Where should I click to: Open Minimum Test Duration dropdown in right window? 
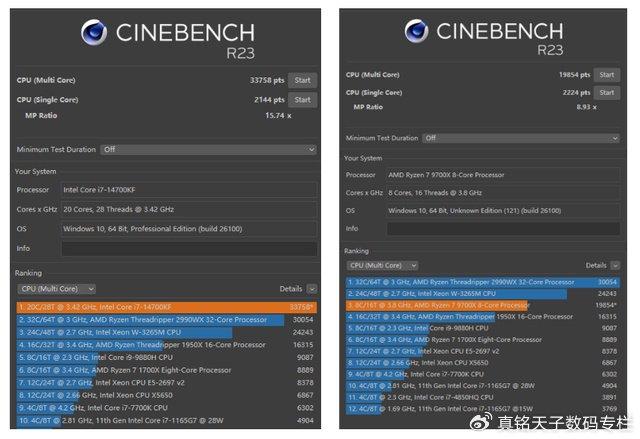pyautogui.click(x=521, y=138)
